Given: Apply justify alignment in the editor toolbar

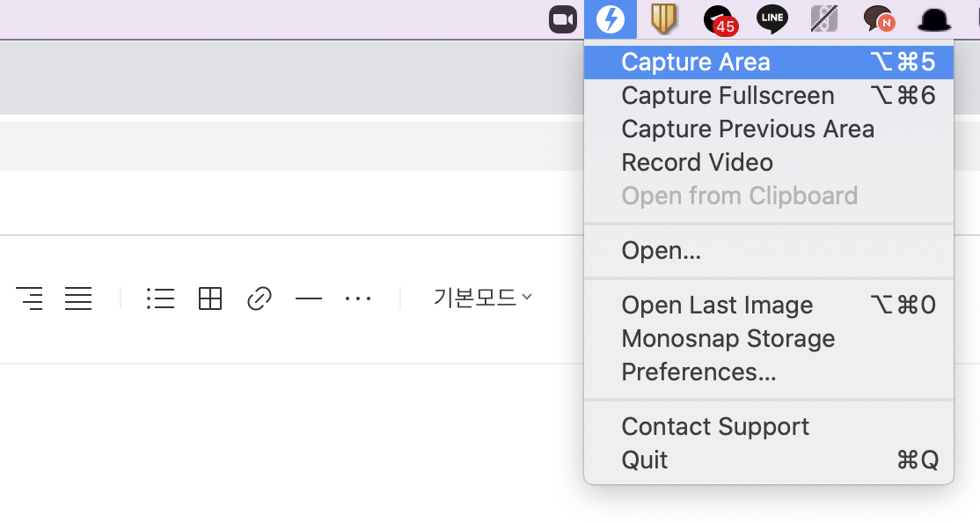Looking at the screenshot, I should pos(78,298).
